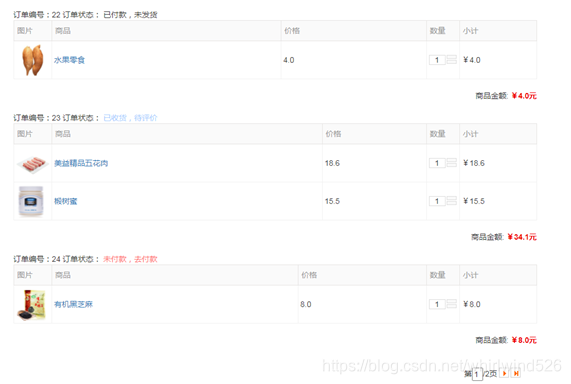Click quantity stepper icon for 有机黑芝麻
Viewport: 571px width, 384px height.
(452, 304)
